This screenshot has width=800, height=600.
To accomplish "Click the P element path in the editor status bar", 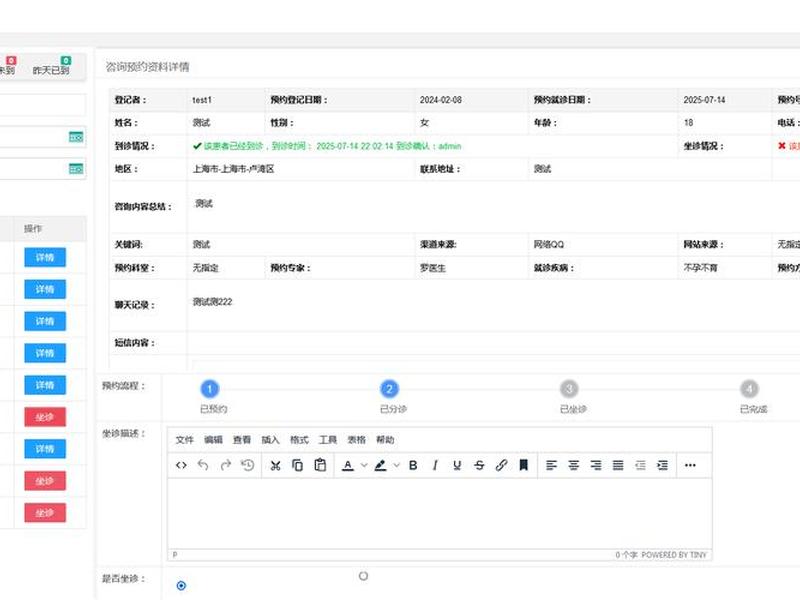I will tap(175, 555).
